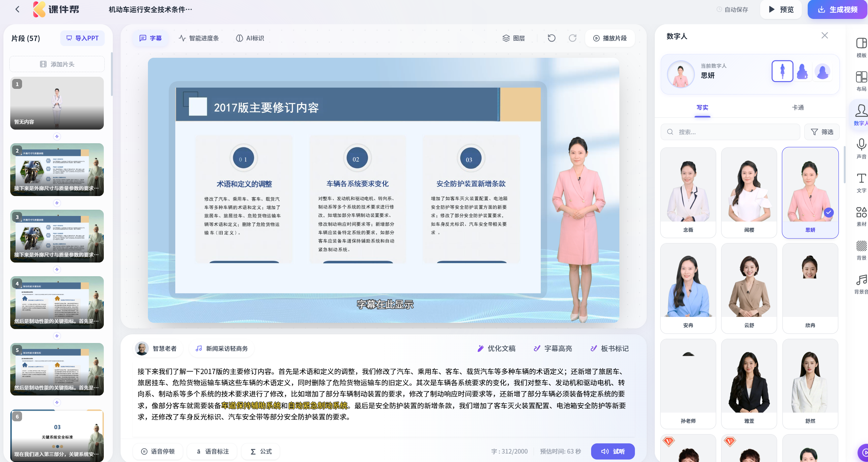Click transition icon between clips 3 and 4
The height and width of the screenshot is (462, 868).
point(57,269)
